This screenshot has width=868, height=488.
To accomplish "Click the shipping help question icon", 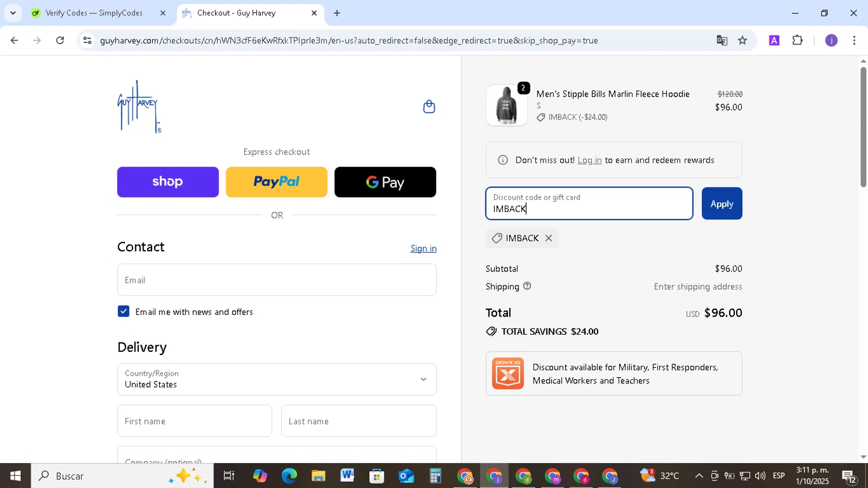I will click(x=527, y=286).
